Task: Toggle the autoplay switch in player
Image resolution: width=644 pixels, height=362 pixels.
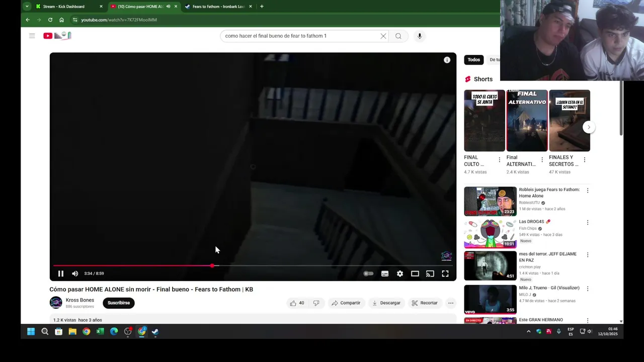Action: [368, 274]
